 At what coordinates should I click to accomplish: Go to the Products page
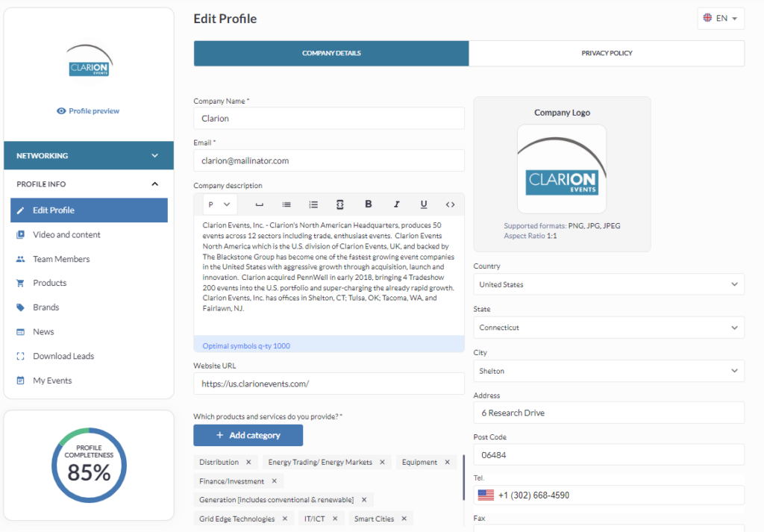click(50, 283)
